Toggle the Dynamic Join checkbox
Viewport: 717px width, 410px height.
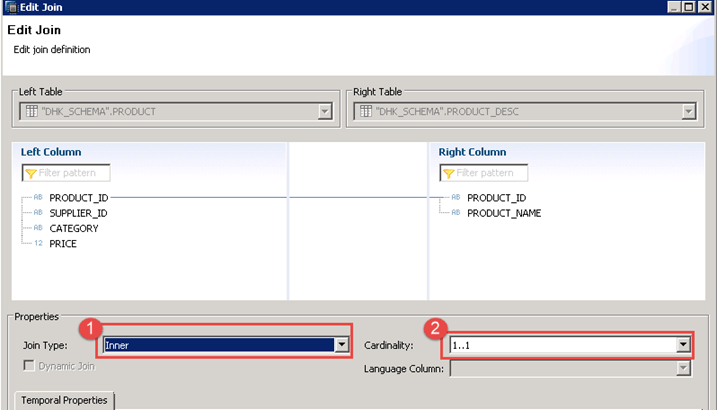click(28, 366)
